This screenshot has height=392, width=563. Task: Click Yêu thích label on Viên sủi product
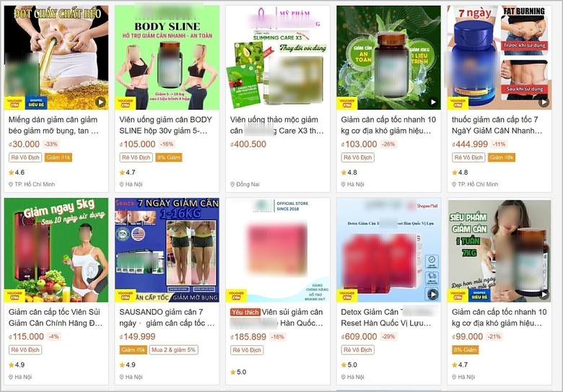pyautogui.click(x=245, y=313)
